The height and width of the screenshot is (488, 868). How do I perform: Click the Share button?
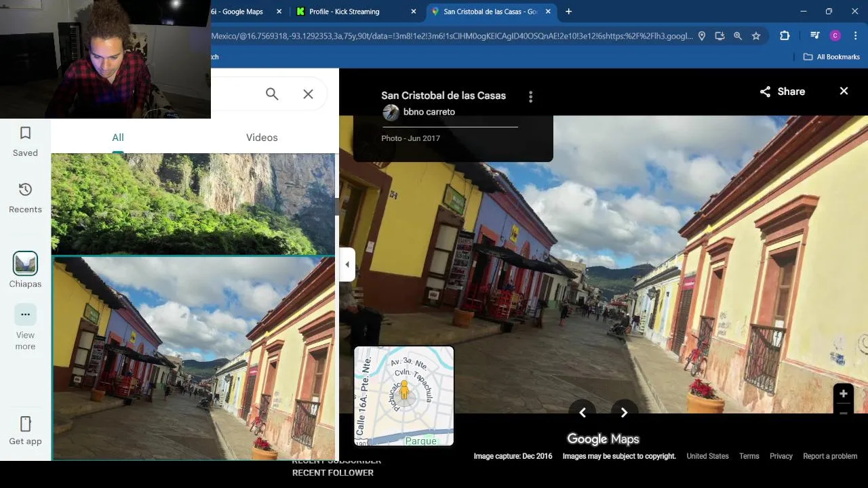click(x=783, y=91)
